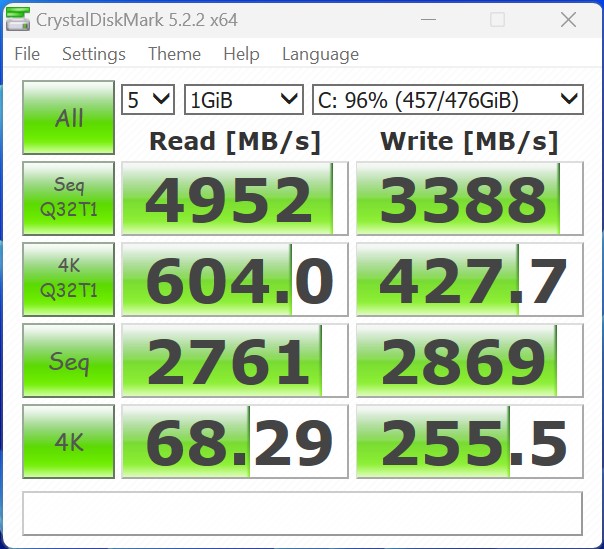604x549 pixels.
Task: Run all benchmarks with the All button
Action: (69, 118)
